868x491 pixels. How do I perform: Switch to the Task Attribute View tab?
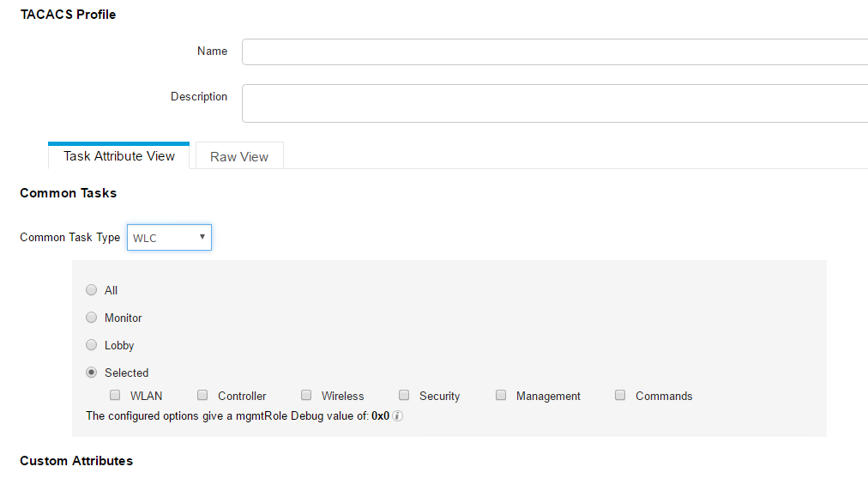(x=119, y=155)
